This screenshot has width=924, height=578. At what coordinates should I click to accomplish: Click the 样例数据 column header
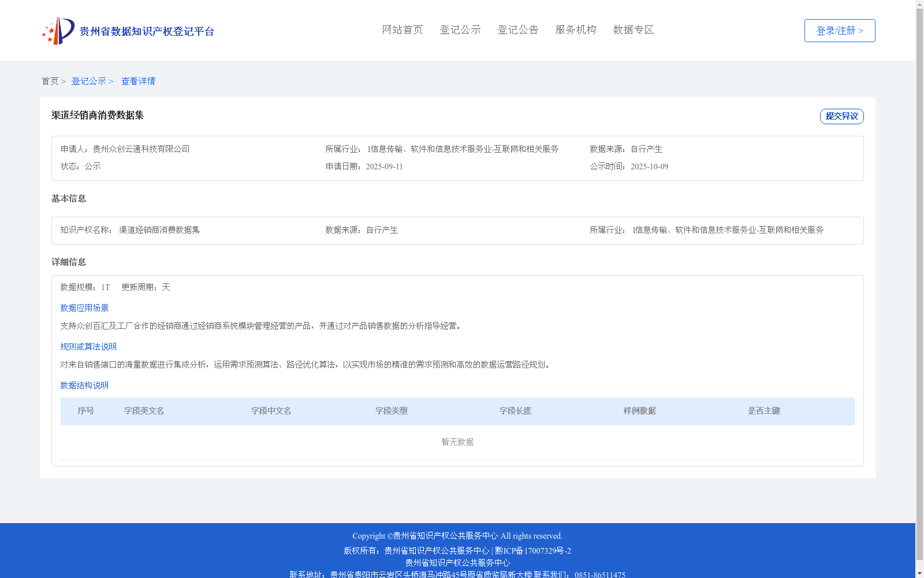pos(640,411)
